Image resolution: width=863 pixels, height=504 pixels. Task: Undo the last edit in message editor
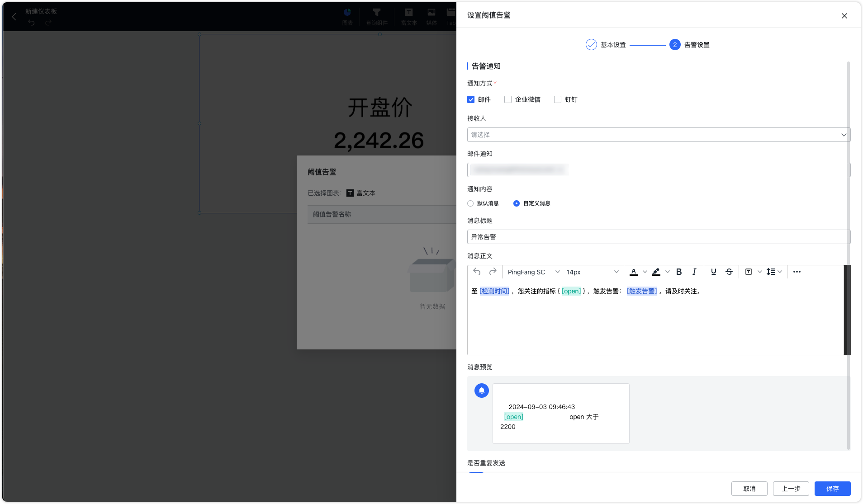tap(477, 272)
